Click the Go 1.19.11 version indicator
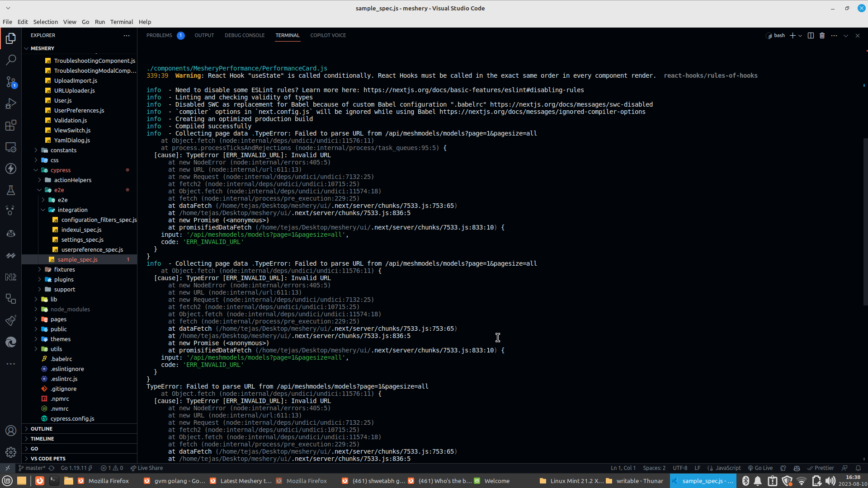The height and width of the screenshot is (488, 868). point(76,468)
